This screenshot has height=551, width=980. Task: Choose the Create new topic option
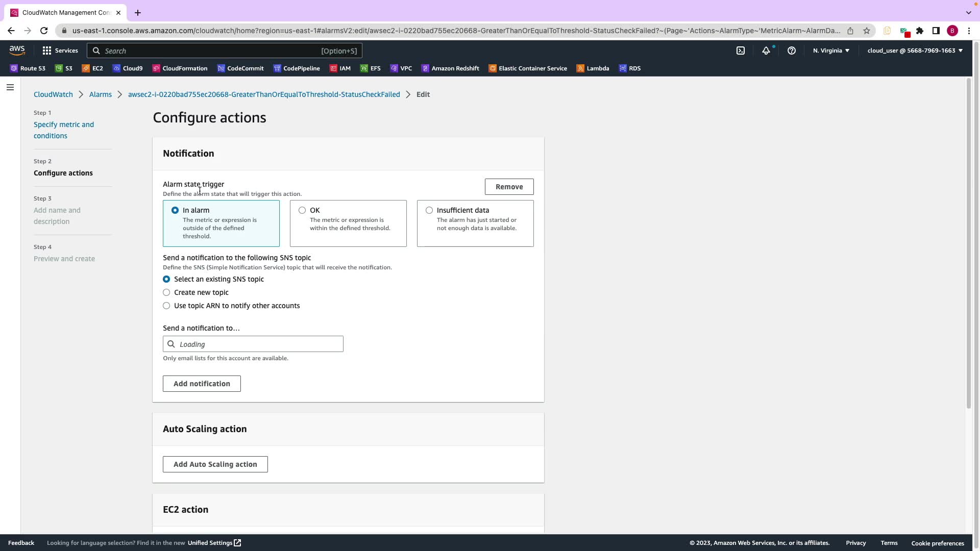[166, 292]
